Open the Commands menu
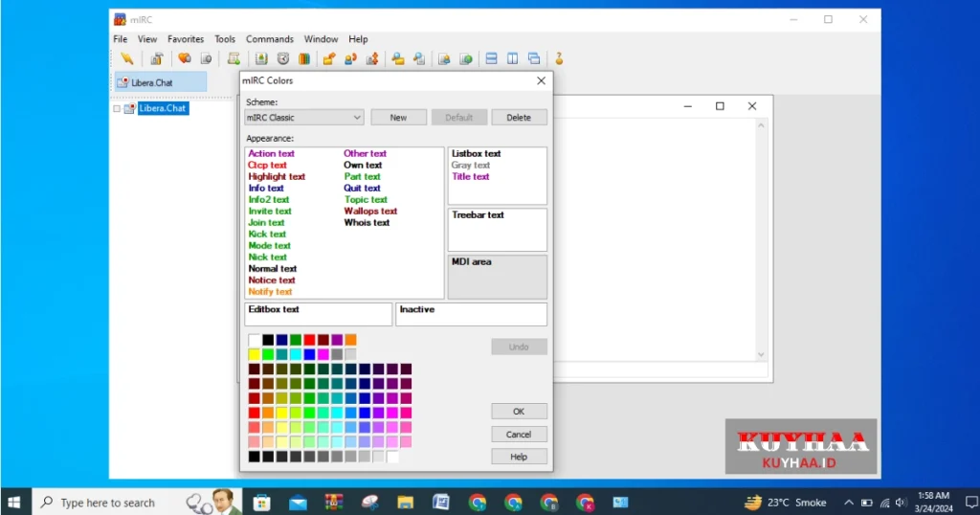This screenshot has height=515, width=980. point(269,38)
